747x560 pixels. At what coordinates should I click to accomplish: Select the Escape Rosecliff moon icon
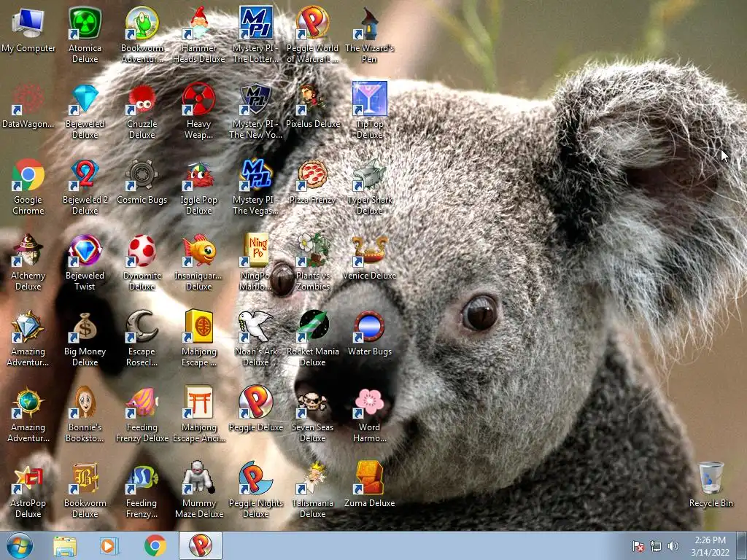pyautogui.click(x=142, y=327)
